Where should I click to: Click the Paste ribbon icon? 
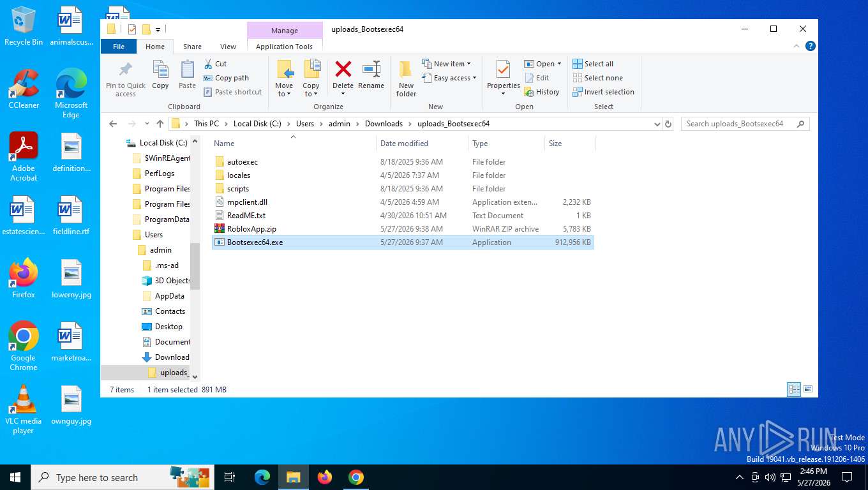(x=187, y=75)
